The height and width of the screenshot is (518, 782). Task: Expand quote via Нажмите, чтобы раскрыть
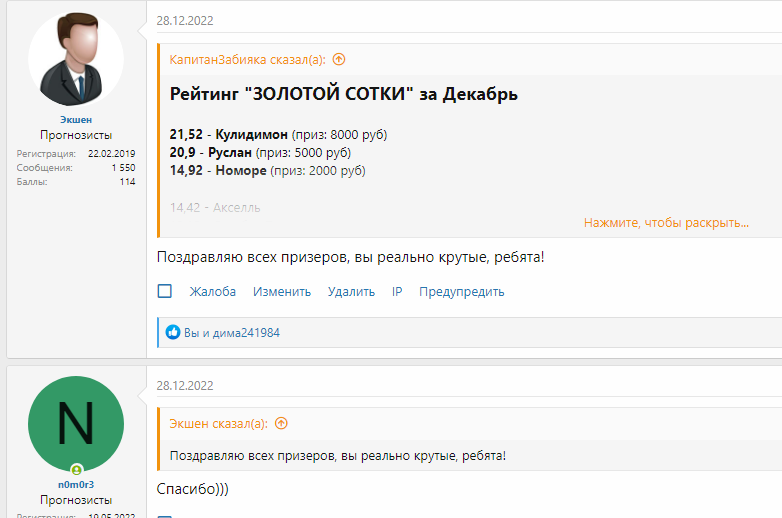(x=666, y=222)
